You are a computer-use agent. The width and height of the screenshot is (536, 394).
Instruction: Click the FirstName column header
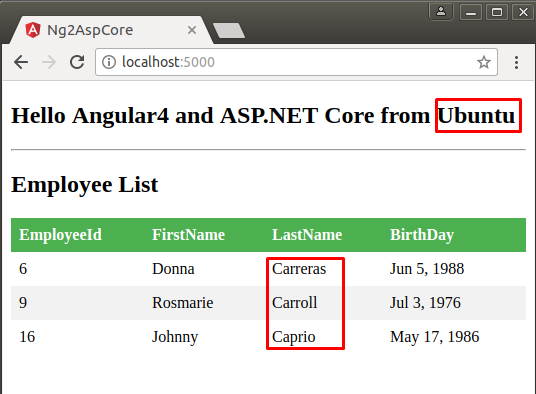[x=188, y=235]
